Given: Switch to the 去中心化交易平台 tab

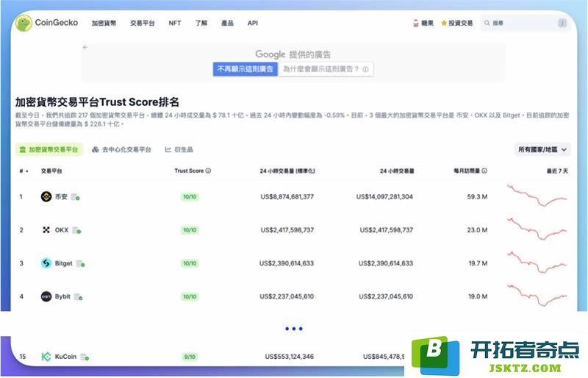Looking at the screenshot, I should 121,149.
